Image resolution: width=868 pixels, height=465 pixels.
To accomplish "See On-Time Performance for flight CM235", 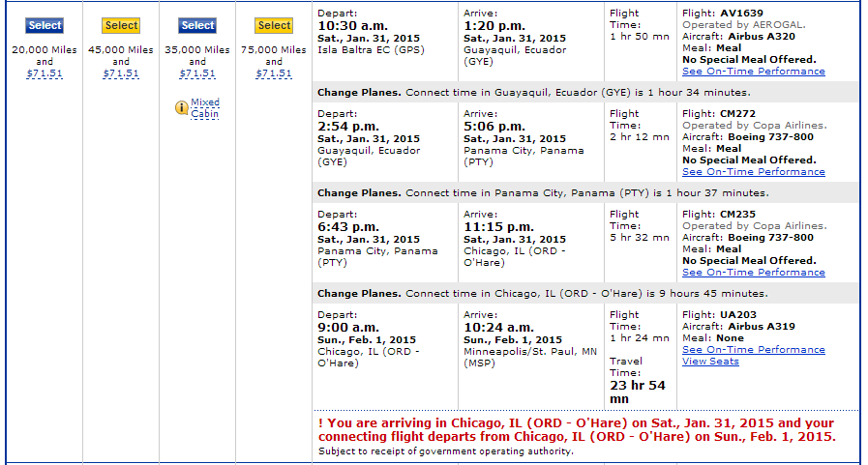I will pos(754,273).
